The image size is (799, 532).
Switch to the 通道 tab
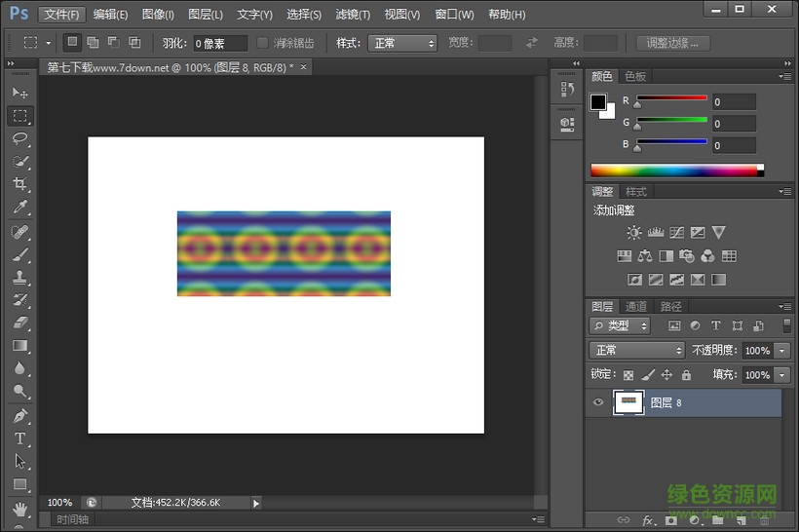tap(636, 306)
